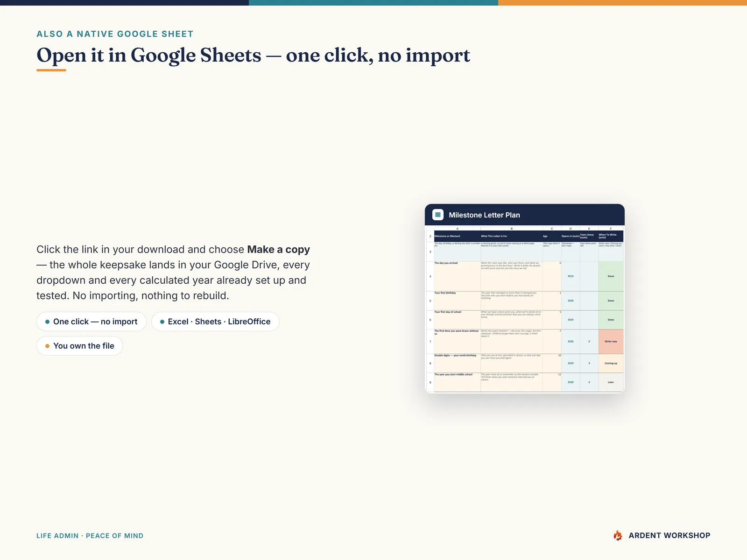Viewport: 747px width, 560px height.
Task: Click 'The first time you were brave' cell
Action: (457, 342)
